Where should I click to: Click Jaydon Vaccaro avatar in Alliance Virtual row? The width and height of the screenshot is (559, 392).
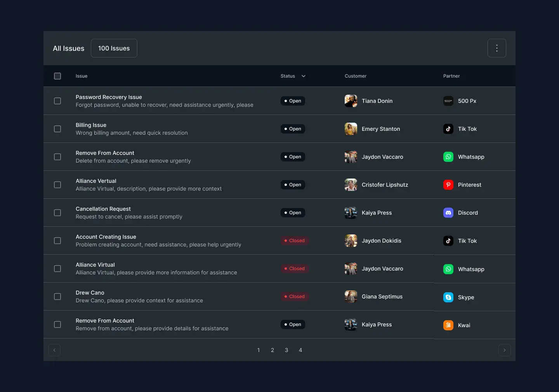351,269
